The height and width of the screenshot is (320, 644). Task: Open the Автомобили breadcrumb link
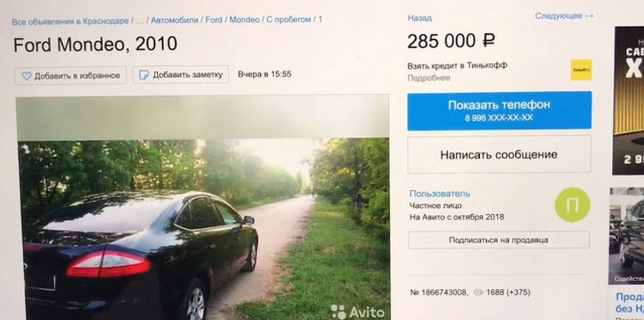pyautogui.click(x=175, y=20)
